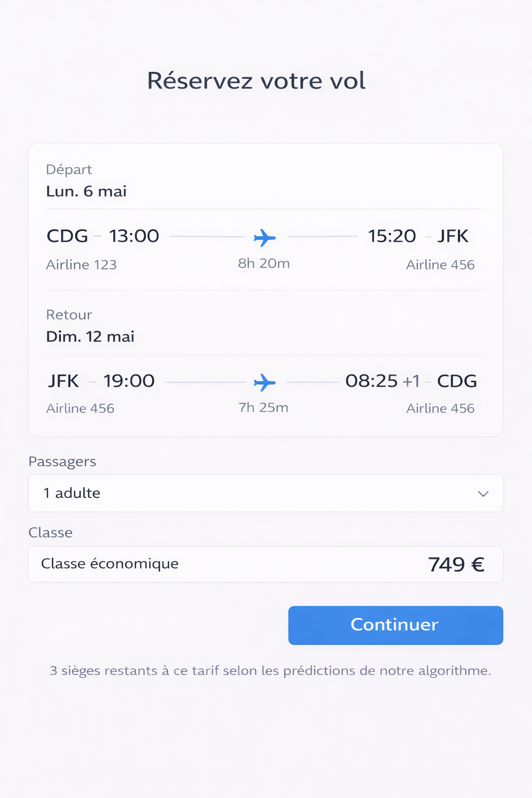Click the outbound flight airplane icon
This screenshot has height=798, width=532.
click(x=264, y=237)
